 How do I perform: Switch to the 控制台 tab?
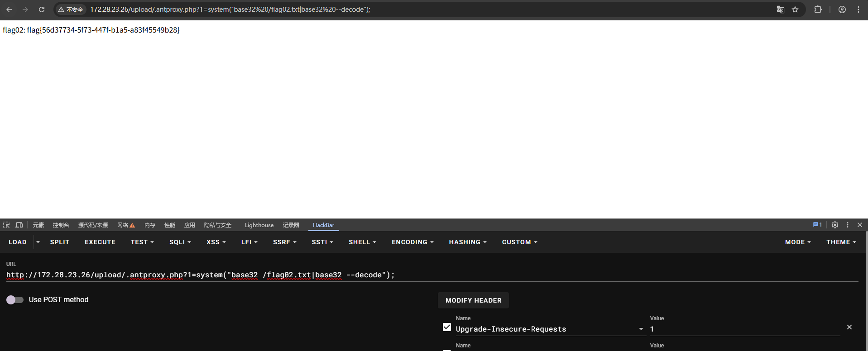click(61, 225)
